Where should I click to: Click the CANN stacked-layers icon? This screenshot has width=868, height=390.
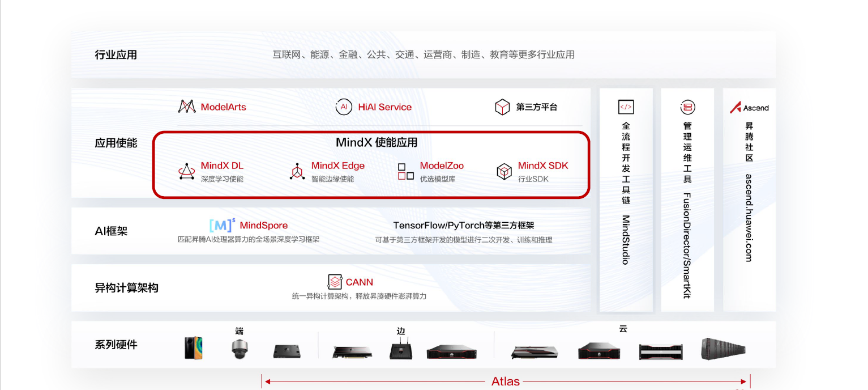tap(335, 282)
